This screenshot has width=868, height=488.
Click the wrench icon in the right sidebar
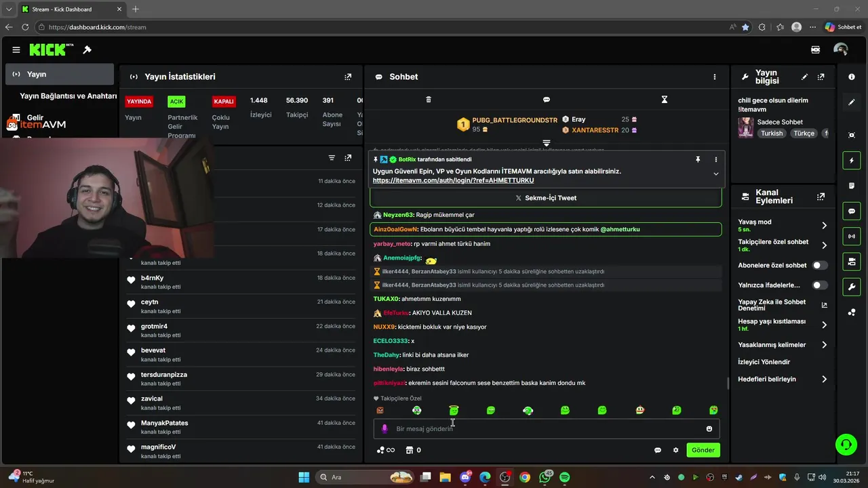coord(852,287)
